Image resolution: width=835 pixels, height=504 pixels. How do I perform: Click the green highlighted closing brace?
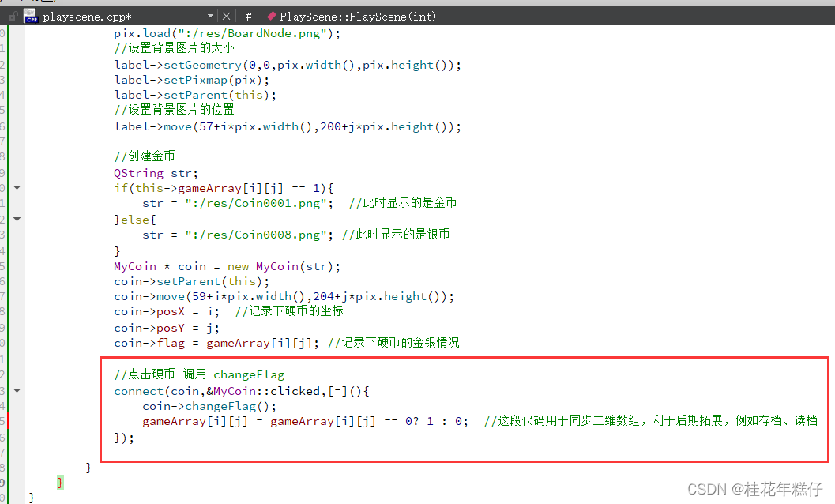coord(60,483)
